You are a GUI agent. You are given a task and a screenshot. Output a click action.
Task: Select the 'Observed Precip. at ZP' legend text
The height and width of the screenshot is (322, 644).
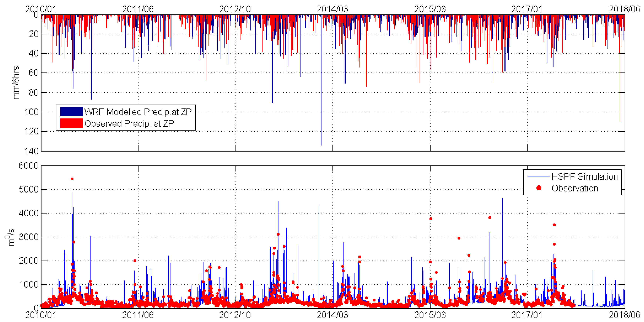click(x=129, y=123)
